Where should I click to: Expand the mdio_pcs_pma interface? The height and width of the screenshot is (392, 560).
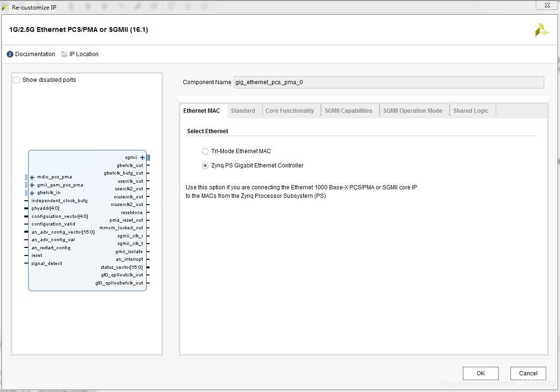32,177
